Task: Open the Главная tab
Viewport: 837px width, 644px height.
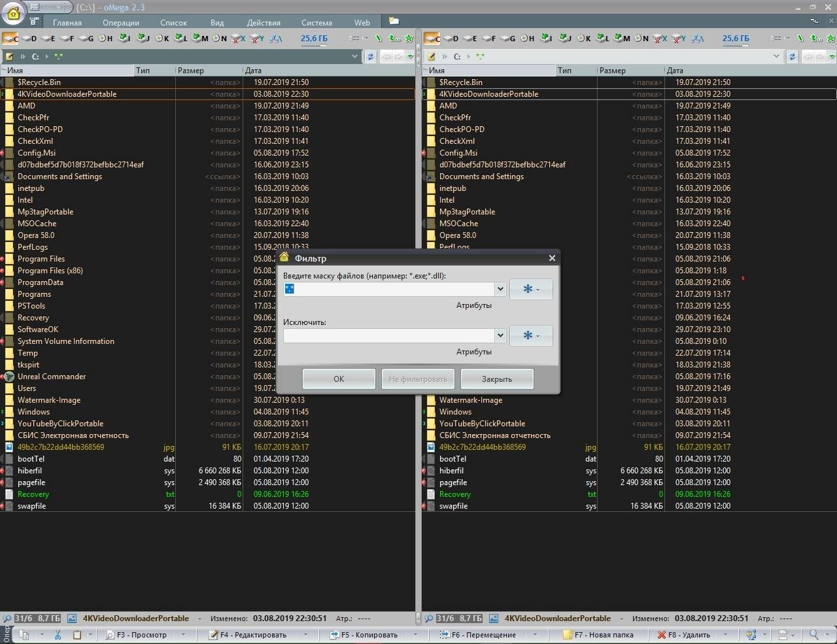Action: (67, 22)
